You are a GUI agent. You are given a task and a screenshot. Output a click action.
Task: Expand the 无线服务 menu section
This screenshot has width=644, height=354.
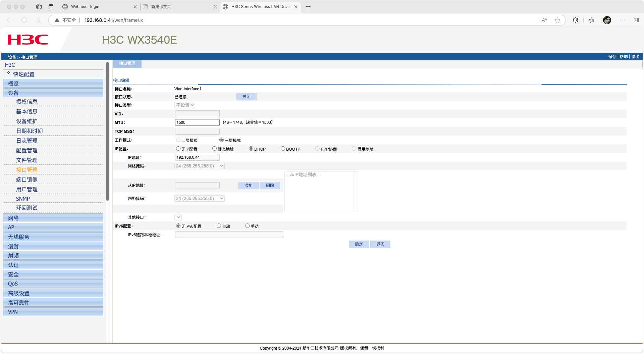point(53,237)
